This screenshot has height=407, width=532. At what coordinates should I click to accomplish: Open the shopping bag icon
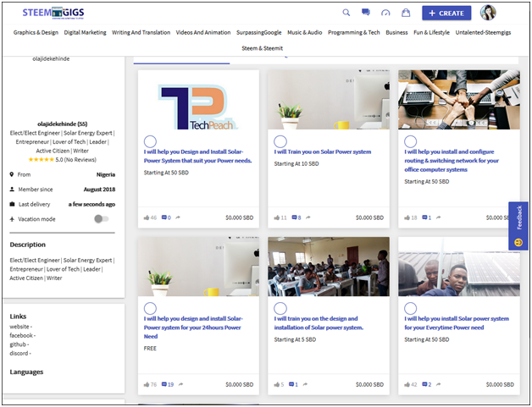click(x=406, y=13)
